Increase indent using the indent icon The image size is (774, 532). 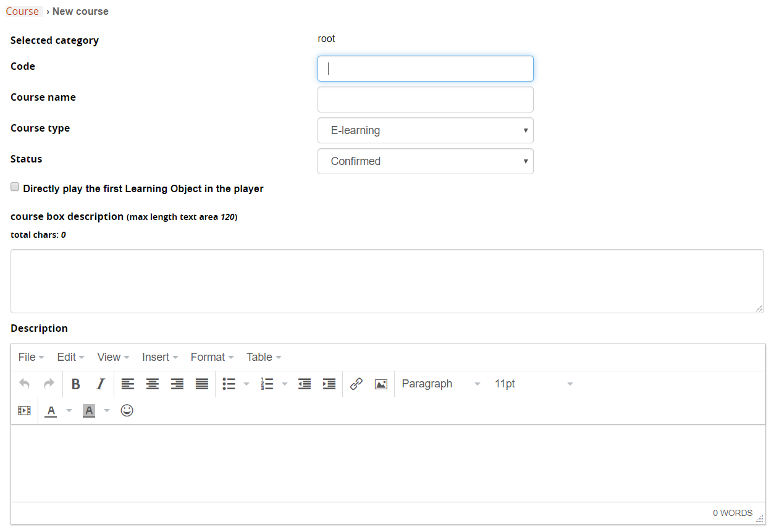tap(329, 384)
